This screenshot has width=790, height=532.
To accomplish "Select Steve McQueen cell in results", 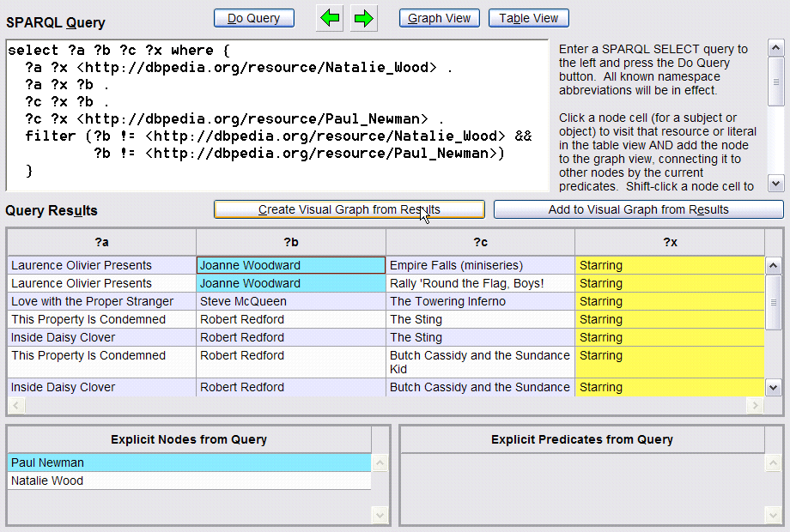I will (290, 301).
